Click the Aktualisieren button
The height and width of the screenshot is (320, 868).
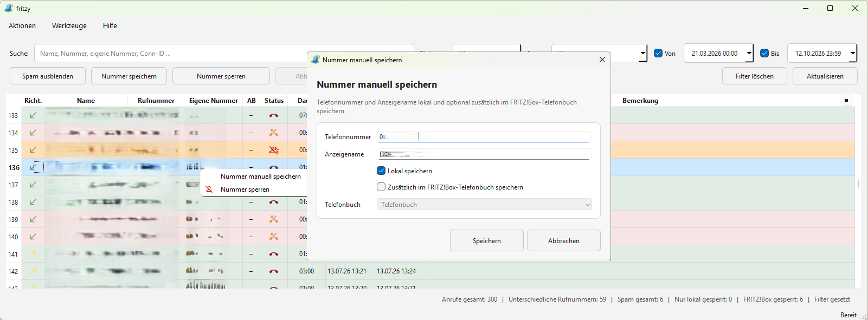tap(825, 76)
